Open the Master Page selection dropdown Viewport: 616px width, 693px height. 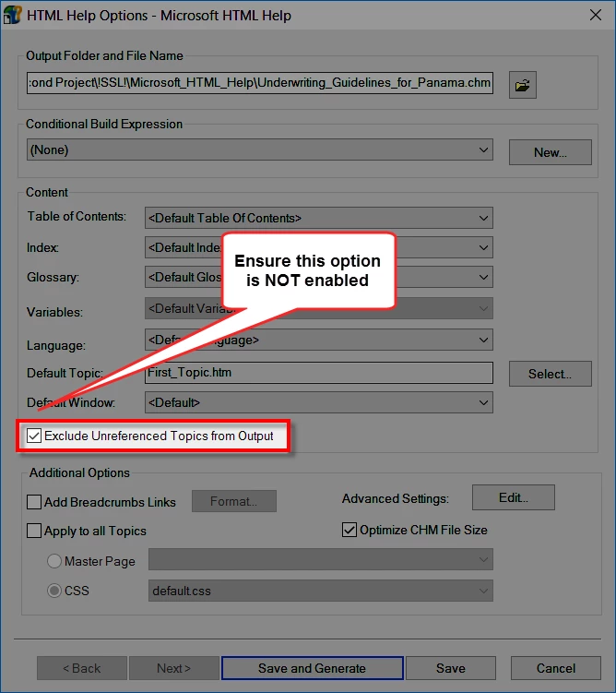(321, 559)
